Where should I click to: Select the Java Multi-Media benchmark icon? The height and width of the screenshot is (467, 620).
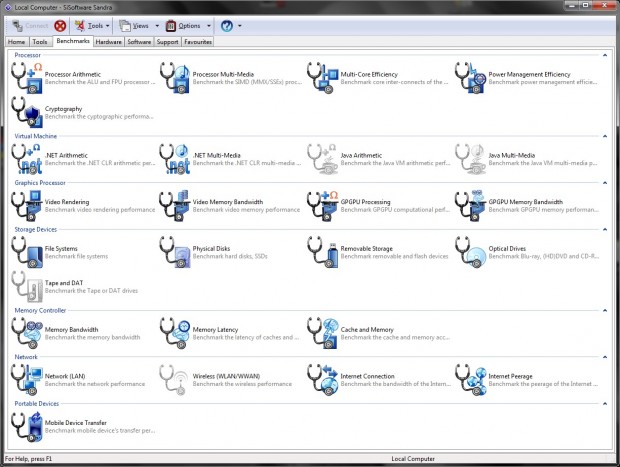[x=471, y=159]
